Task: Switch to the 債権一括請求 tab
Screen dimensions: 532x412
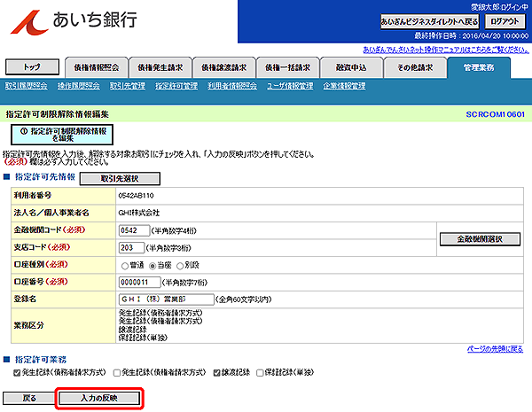Action: [x=287, y=68]
